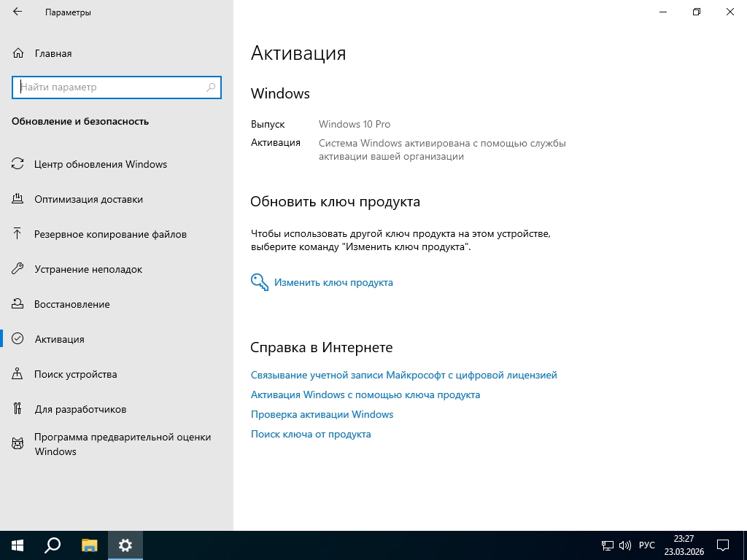
Task: Restore down the Параметры window
Action: click(697, 12)
